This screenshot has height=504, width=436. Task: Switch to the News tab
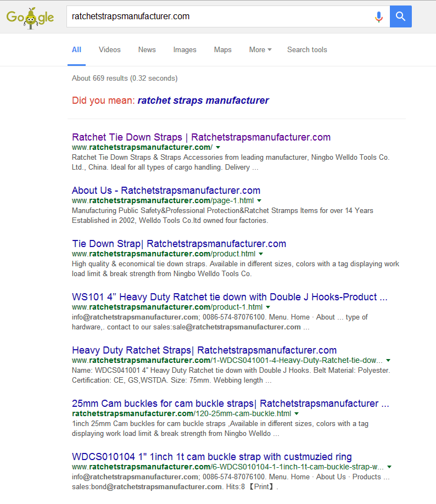(147, 50)
